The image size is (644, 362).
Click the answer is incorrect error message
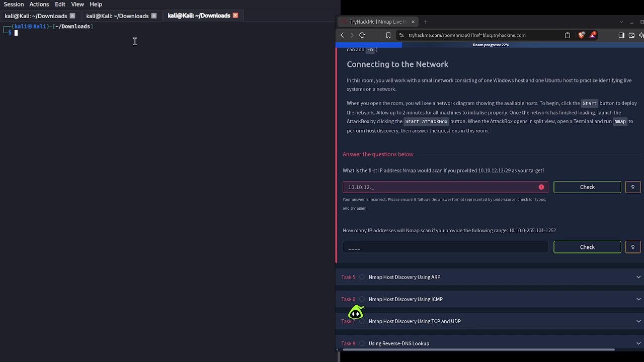coord(444,204)
